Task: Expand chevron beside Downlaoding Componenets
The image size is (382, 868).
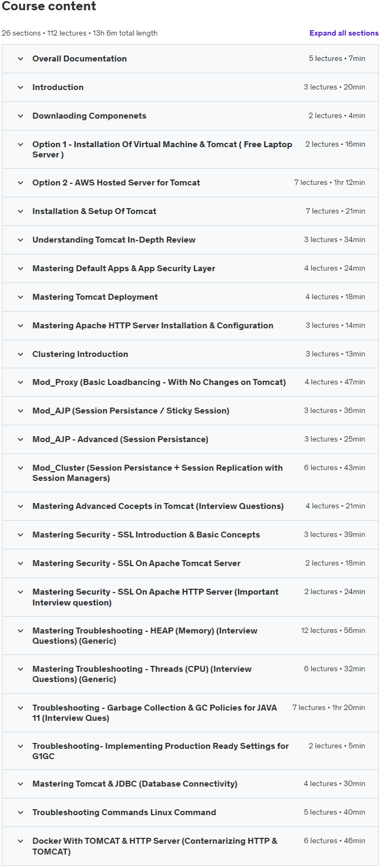Action: coord(20,116)
